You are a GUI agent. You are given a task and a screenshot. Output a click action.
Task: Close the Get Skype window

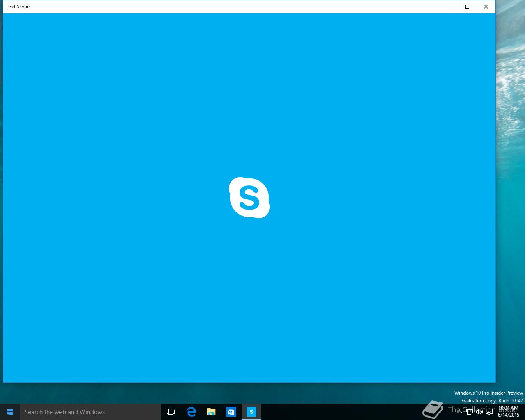tap(486, 7)
